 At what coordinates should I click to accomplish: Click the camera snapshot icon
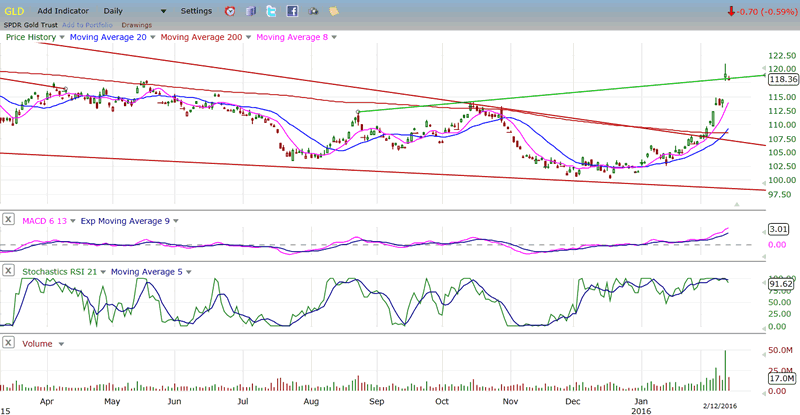[x=313, y=11]
